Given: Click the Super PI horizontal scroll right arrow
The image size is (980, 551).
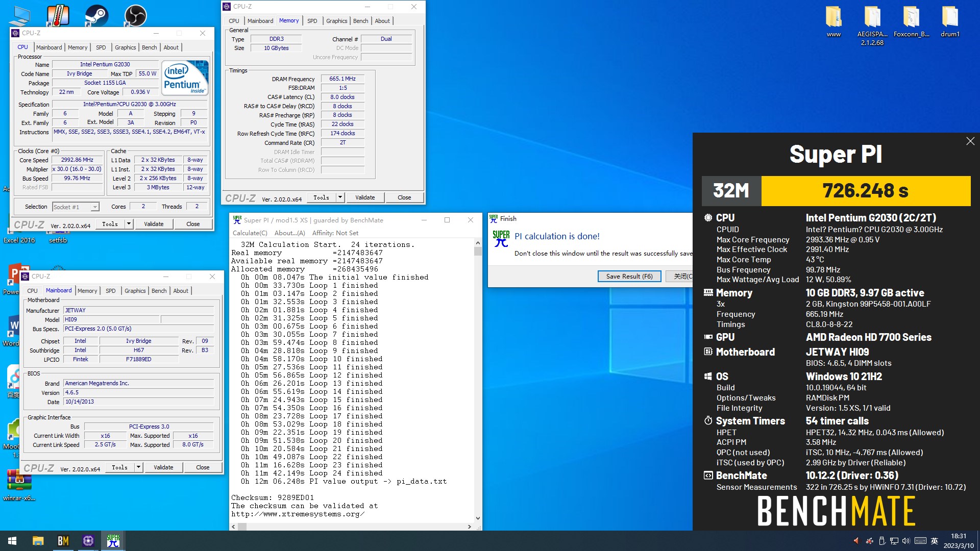Looking at the screenshot, I should (x=470, y=527).
